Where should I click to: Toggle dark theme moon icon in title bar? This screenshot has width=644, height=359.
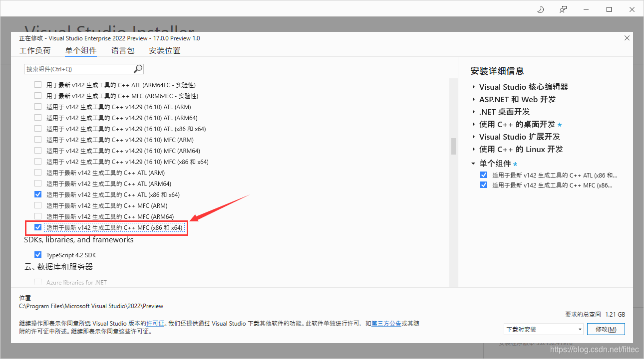coord(540,9)
